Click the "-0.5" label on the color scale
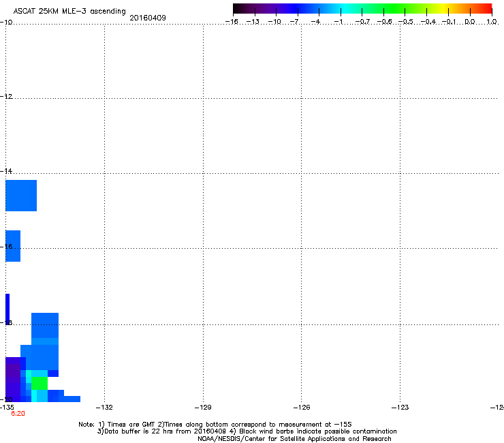 (405, 22)
